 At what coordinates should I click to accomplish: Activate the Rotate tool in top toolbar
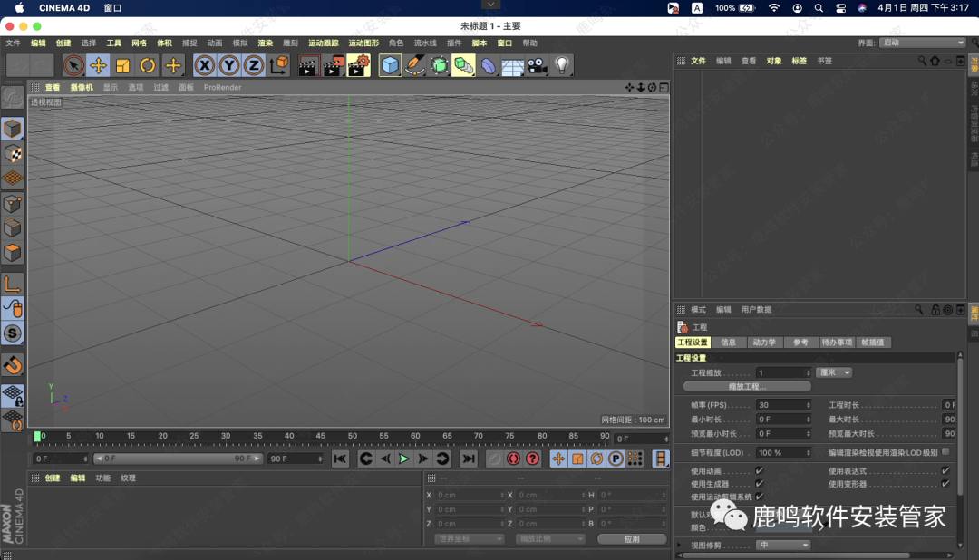(x=148, y=65)
